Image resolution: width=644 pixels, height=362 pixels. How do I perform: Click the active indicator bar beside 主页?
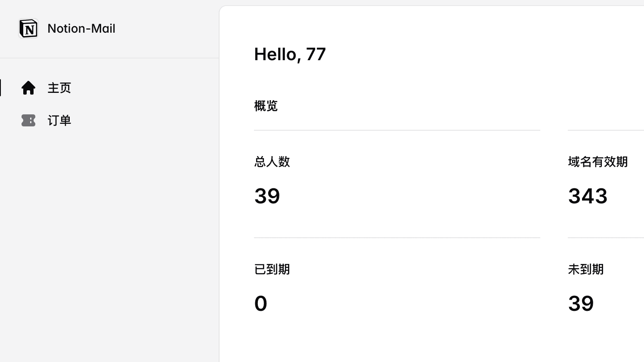[x=0, y=88]
